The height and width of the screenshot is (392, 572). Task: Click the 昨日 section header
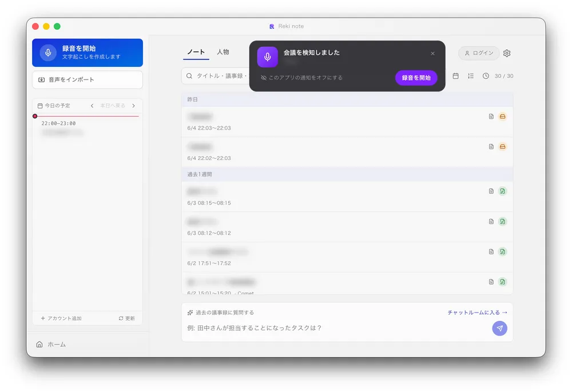(x=347, y=99)
